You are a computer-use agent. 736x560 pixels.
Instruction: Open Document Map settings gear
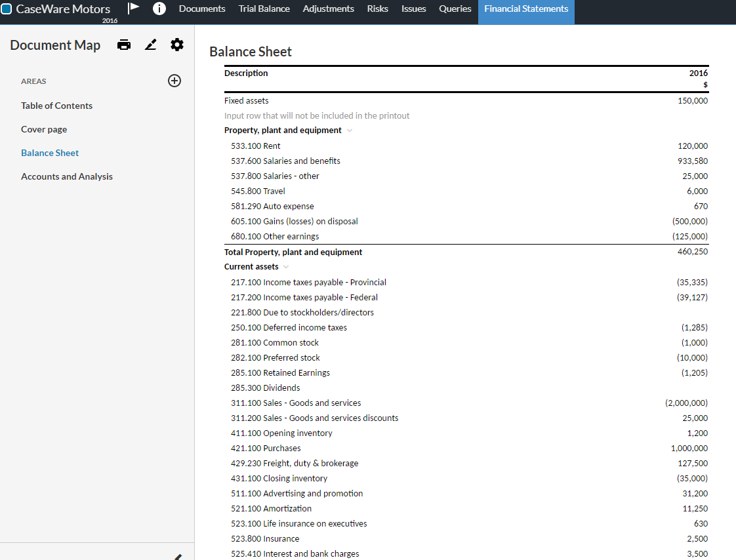pyautogui.click(x=177, y=45)
